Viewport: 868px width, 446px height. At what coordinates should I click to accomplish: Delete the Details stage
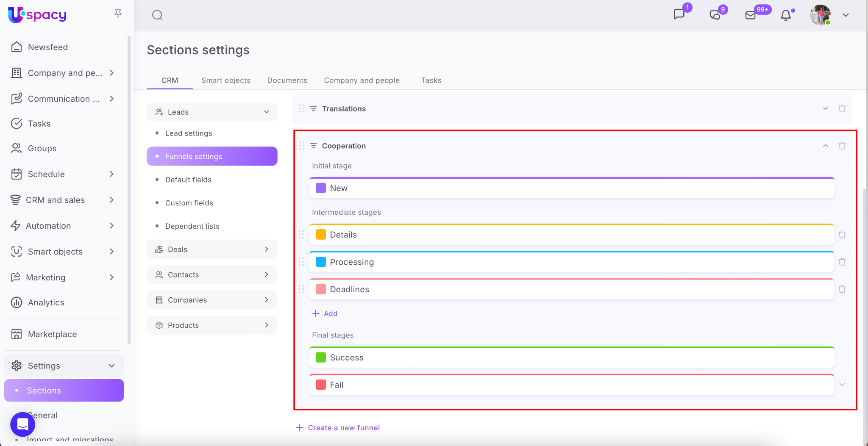pos(842,235)
